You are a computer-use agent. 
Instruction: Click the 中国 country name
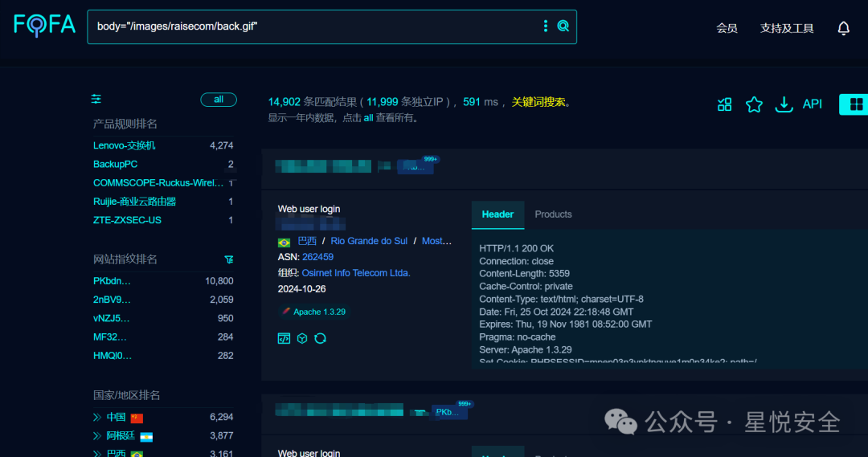pyautogui.click(x=117, y=417)
